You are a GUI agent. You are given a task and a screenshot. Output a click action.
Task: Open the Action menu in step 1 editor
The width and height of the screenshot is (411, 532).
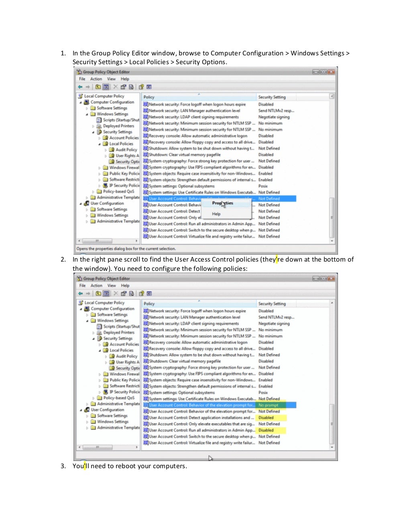[x=96, y=79]
